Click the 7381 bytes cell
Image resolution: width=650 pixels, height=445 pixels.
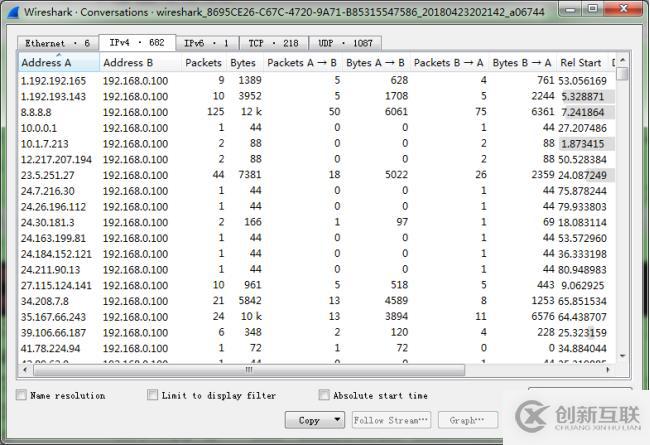pos(250,175)
